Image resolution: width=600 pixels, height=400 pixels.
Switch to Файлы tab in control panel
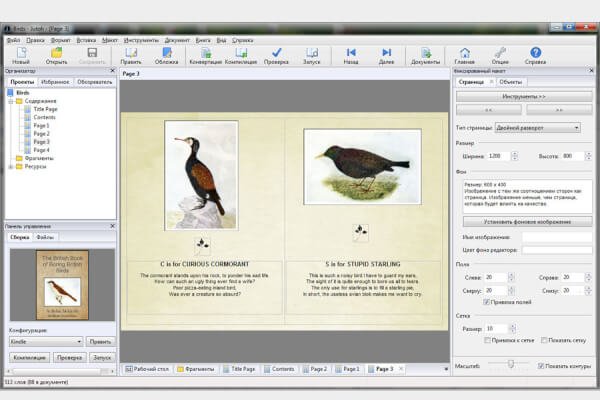coord(45,237)
